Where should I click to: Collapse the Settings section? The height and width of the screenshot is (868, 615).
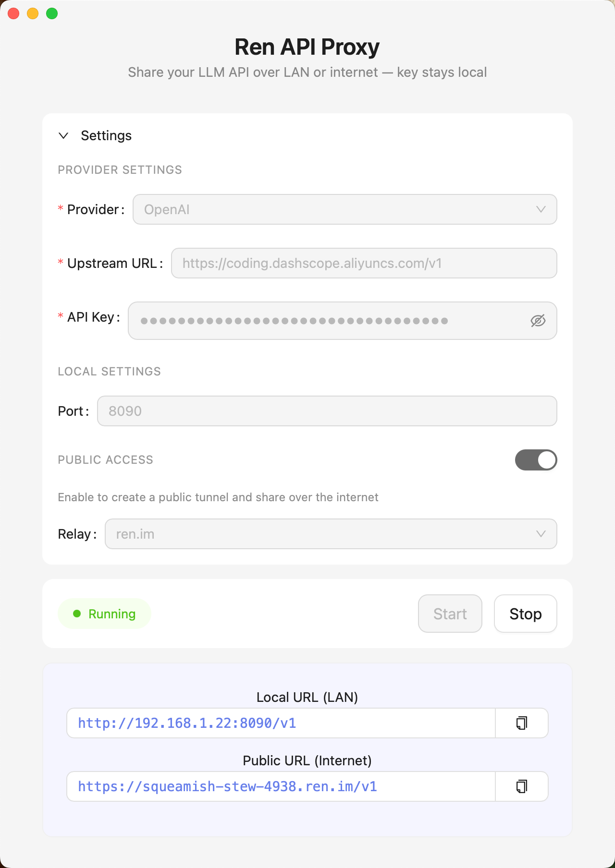pos(63,136)
